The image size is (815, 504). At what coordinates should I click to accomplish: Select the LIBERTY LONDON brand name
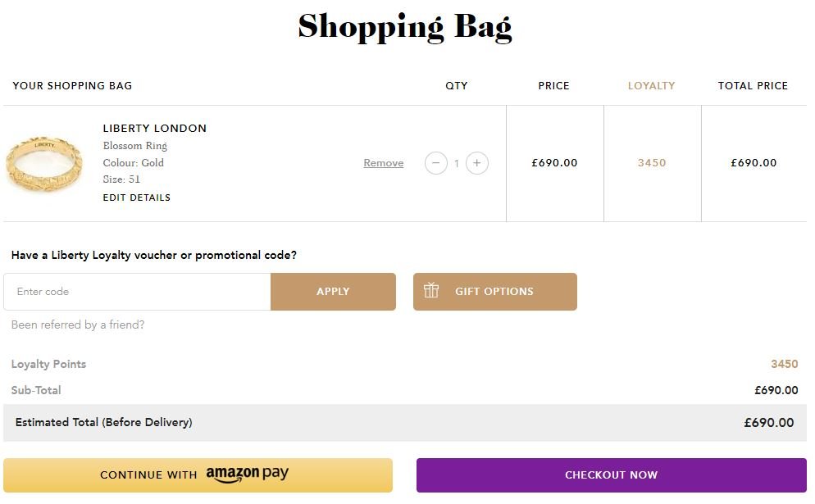pos(154,128)
